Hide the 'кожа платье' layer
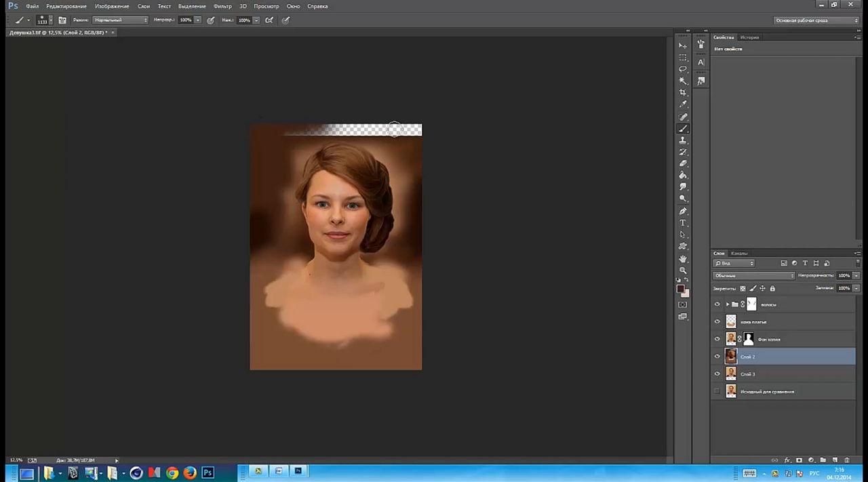 coord(717,322)
